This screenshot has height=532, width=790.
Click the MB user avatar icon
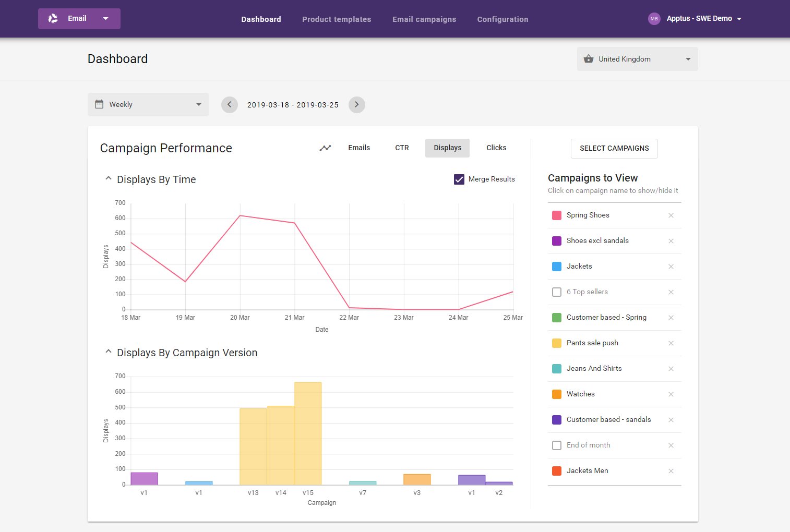click(654, 19)
